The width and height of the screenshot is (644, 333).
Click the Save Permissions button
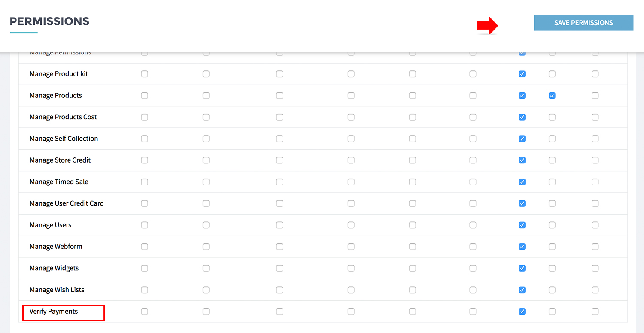tap(583, 23)
